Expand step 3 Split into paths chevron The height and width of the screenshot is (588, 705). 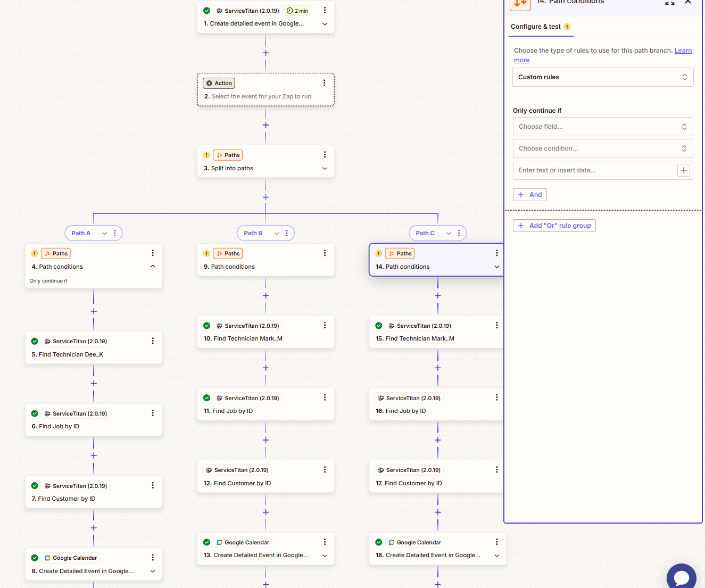point(325,168)
